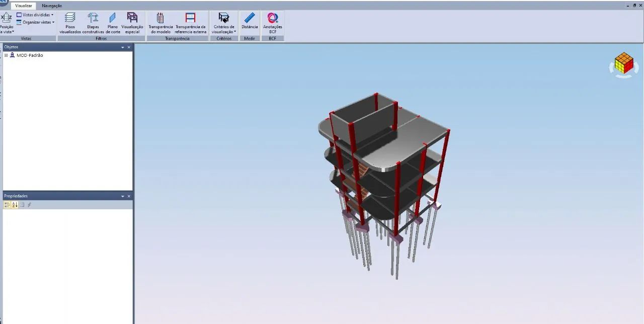
Task: Close the Objetos panel
Action: [129, 47]
